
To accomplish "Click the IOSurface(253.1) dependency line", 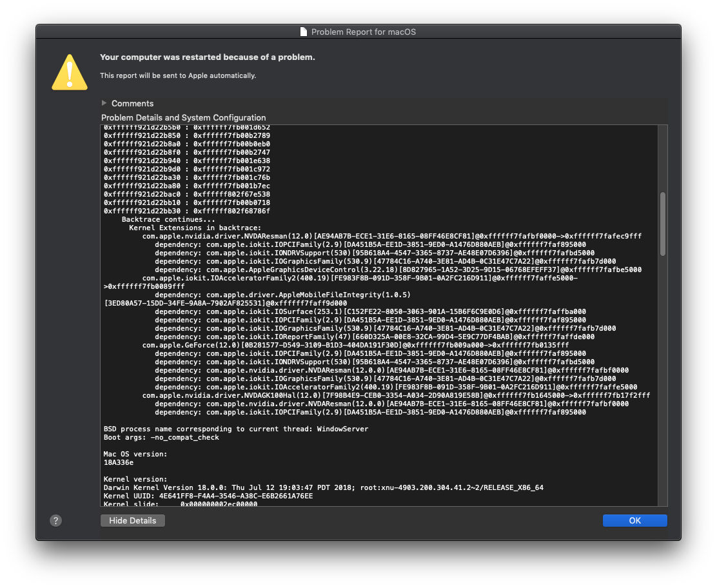I will point(370,311).
